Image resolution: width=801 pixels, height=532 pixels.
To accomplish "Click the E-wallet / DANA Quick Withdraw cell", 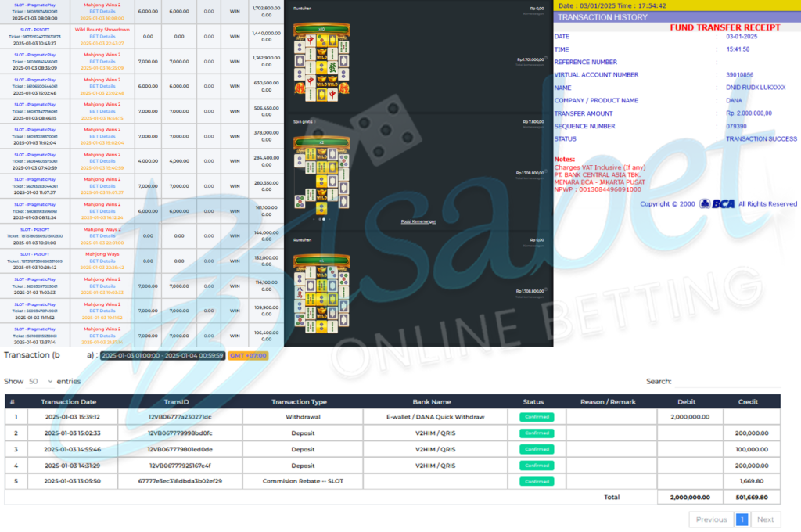I will (x=435, y=417).
